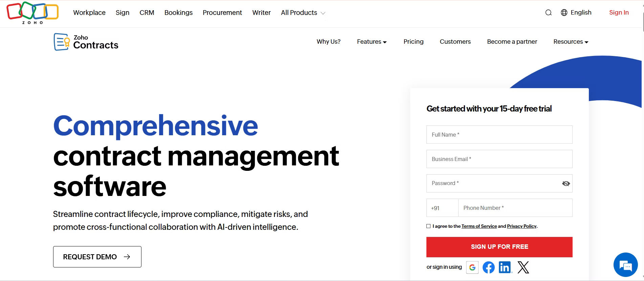Open the Writer product link
Image resolution: width=644 pixels, height=281 pixels.
tap(261, 13)
